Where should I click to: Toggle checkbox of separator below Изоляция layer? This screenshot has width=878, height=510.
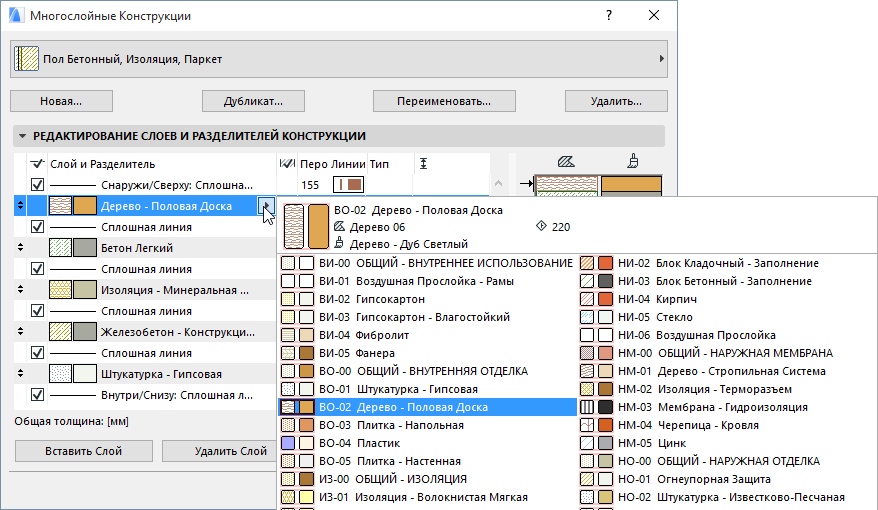pyautogui.click(x=37, y=311)
